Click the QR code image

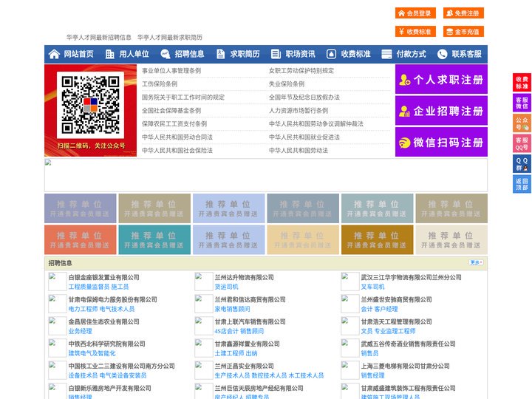(90, 105)
